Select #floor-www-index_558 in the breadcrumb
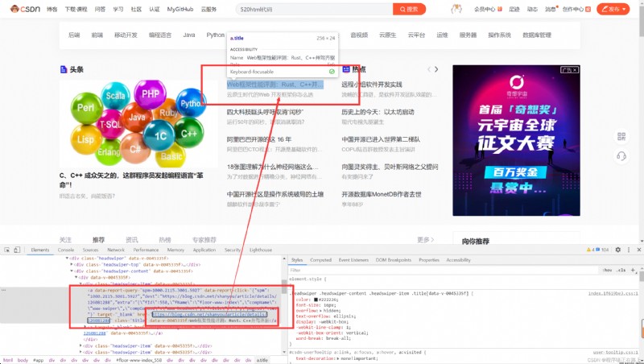 pyautogui.click(x=139, y=360)
